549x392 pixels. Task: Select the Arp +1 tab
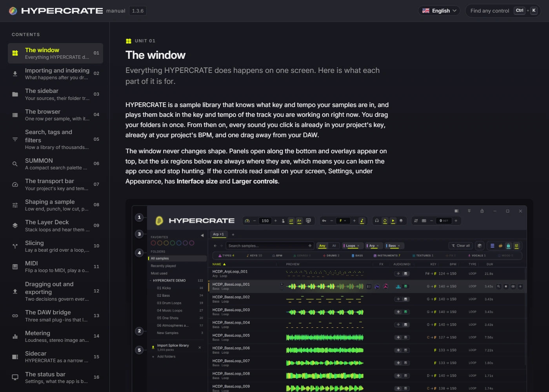(x=218, y=234)
